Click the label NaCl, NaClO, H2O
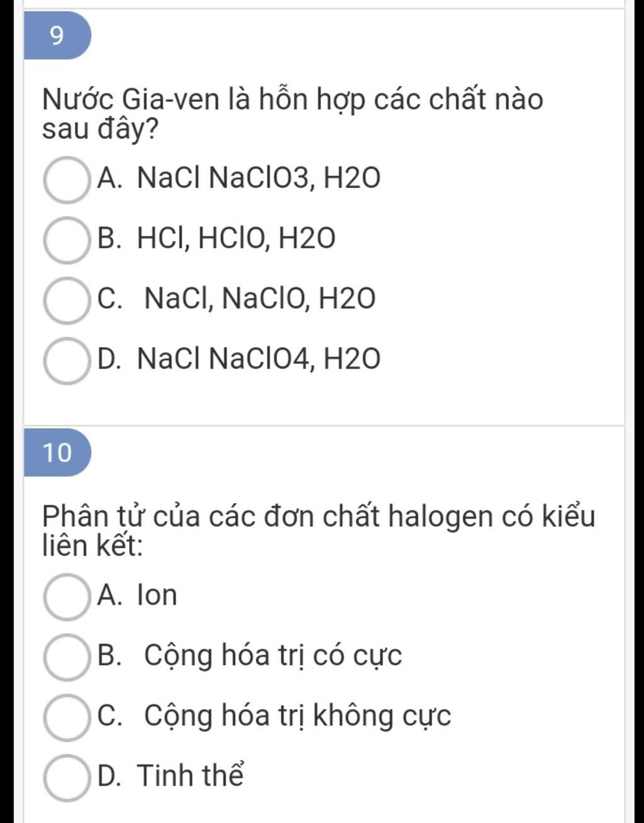The height and width of the screenshot is (823, 644). pos(260,299)
